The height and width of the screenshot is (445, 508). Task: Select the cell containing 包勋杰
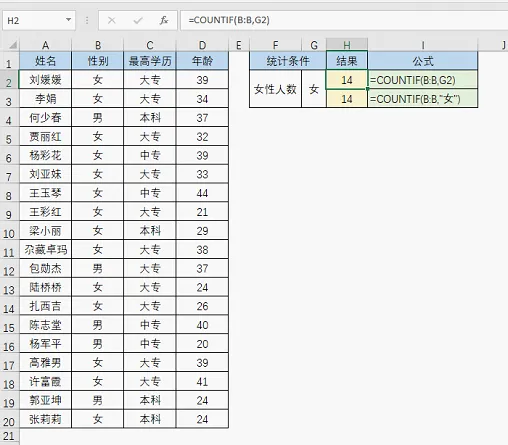(x=46, y=268)
